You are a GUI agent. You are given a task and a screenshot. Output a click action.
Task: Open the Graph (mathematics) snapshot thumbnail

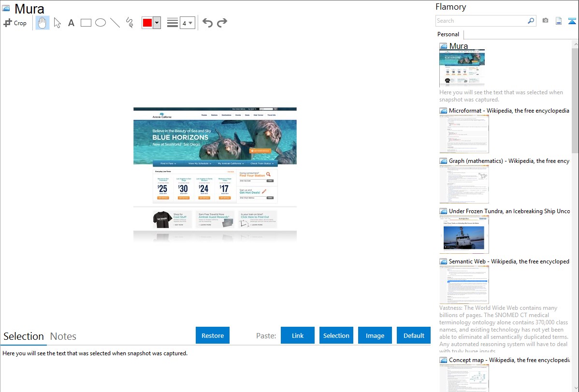464,184
